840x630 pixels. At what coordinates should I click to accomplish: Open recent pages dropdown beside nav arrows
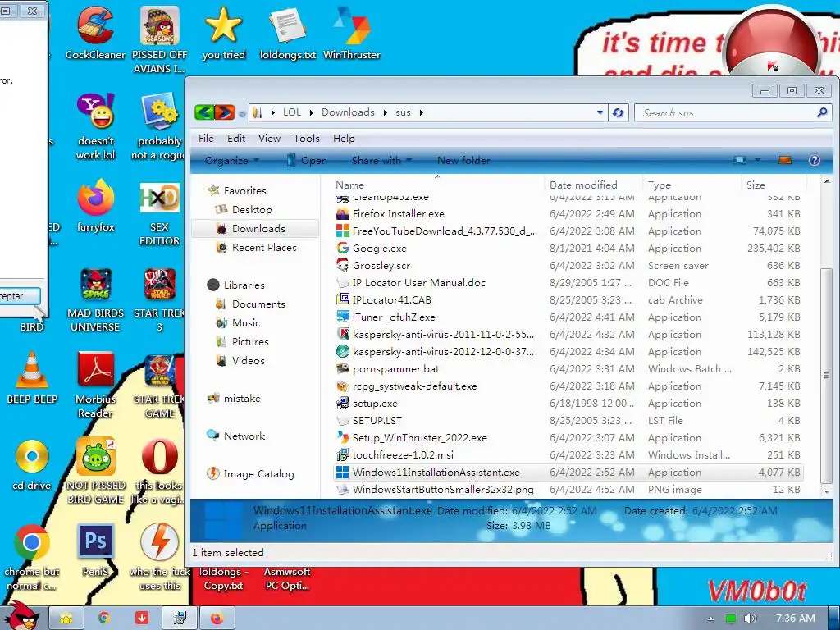pyautogui.click(x=242, y=113)
